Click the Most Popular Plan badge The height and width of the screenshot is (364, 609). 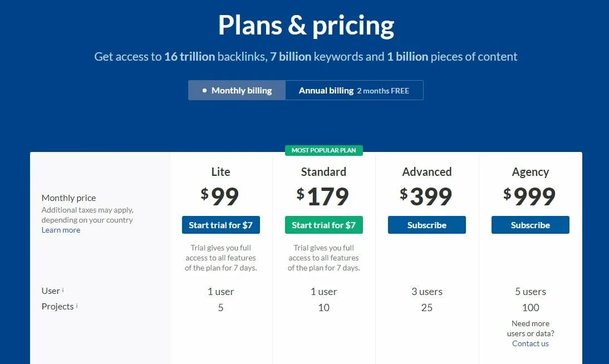tap(323, 150)
